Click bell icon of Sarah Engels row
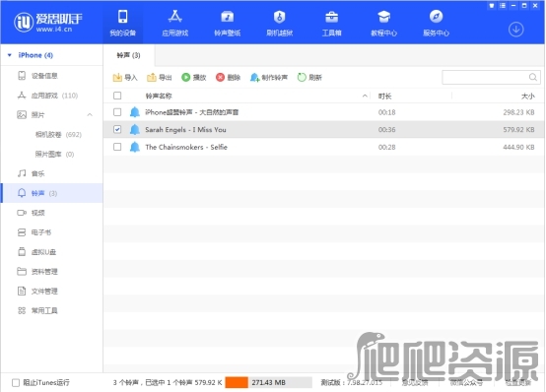This screenshot has width=546, height=392. pos(135,129)
